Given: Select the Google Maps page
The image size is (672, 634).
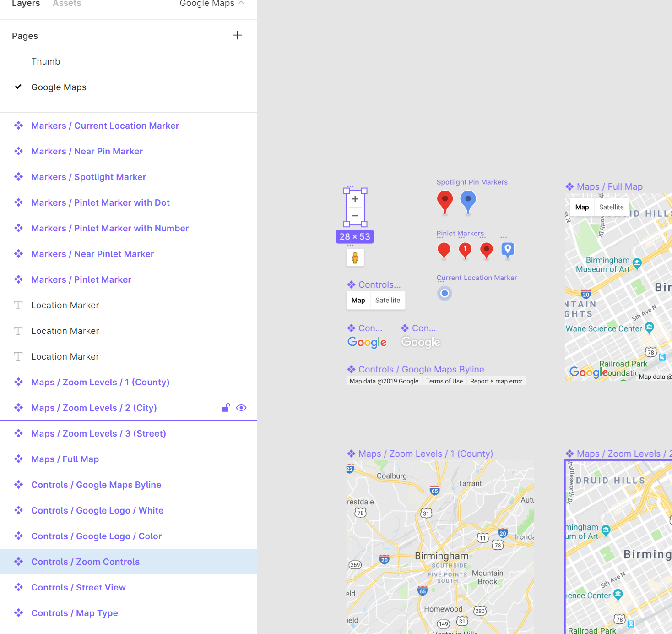Looking at the screenshot, I should (59, 87).
